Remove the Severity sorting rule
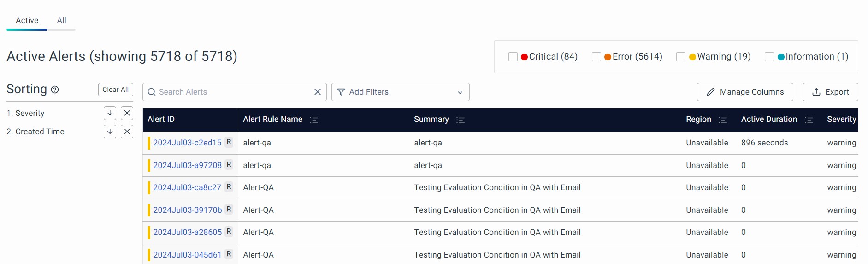The height and width of the screenshot is (264, 868). tap(127, 113)
